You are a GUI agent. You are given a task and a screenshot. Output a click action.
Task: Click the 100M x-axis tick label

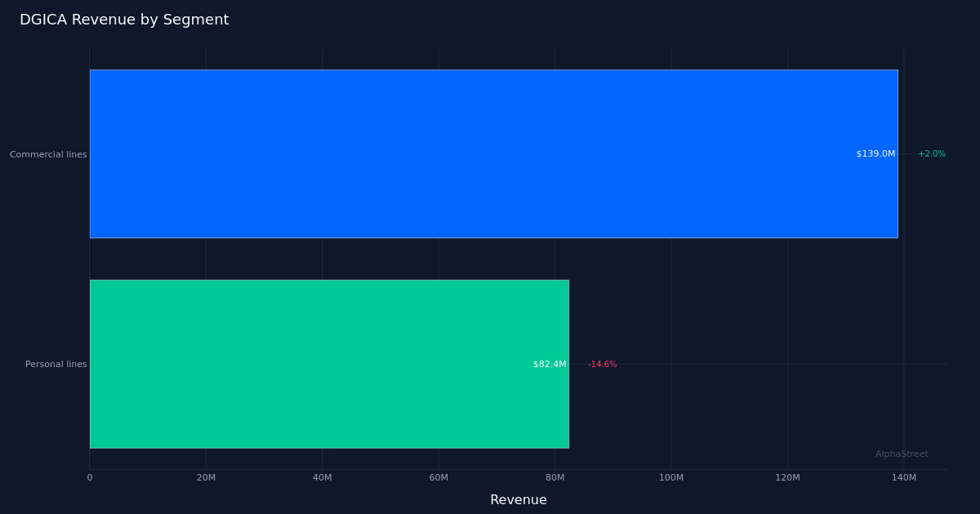click(671, 477)
